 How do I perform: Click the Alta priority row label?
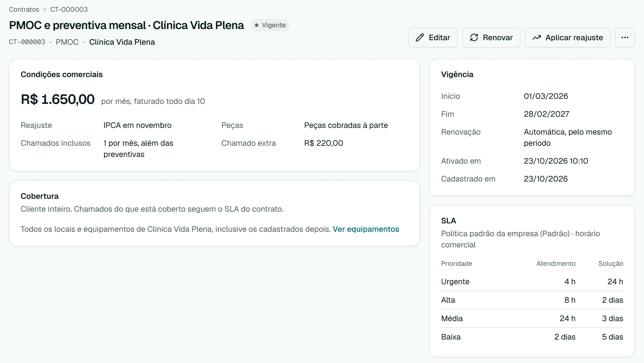[448, 300]
